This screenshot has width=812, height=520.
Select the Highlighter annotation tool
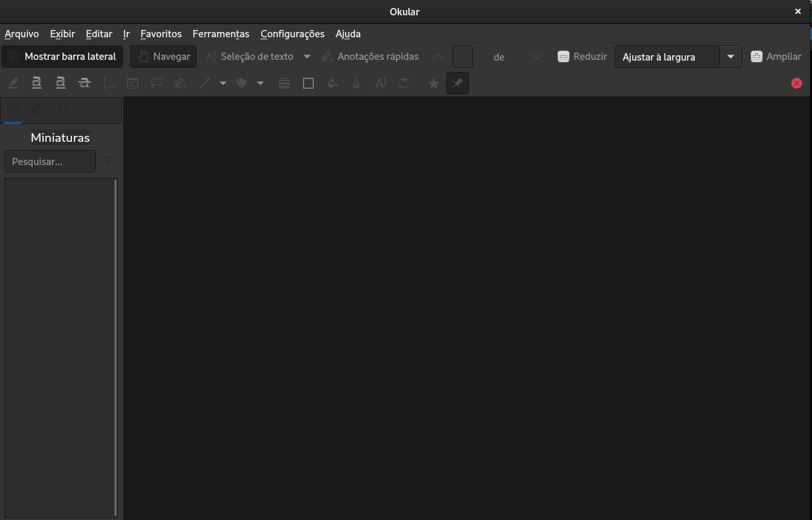click(13, 83)
